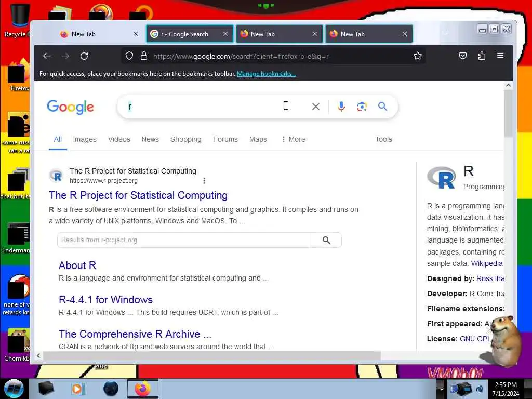Viewport: 532px width, 399px height.
Task: Select the Forums results tab
Action: (x=225, y=139)
